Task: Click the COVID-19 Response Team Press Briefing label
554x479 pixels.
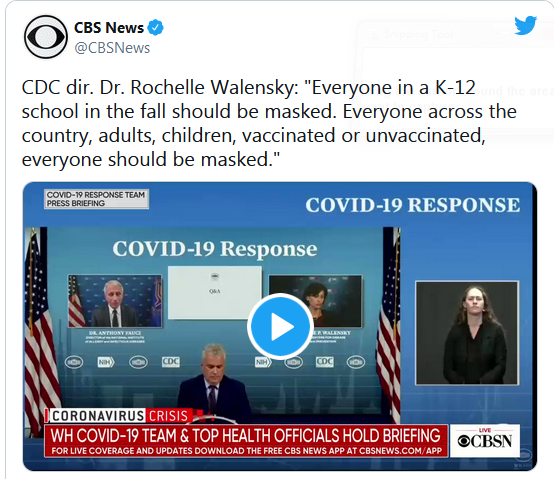Action: tap(96, 199)
